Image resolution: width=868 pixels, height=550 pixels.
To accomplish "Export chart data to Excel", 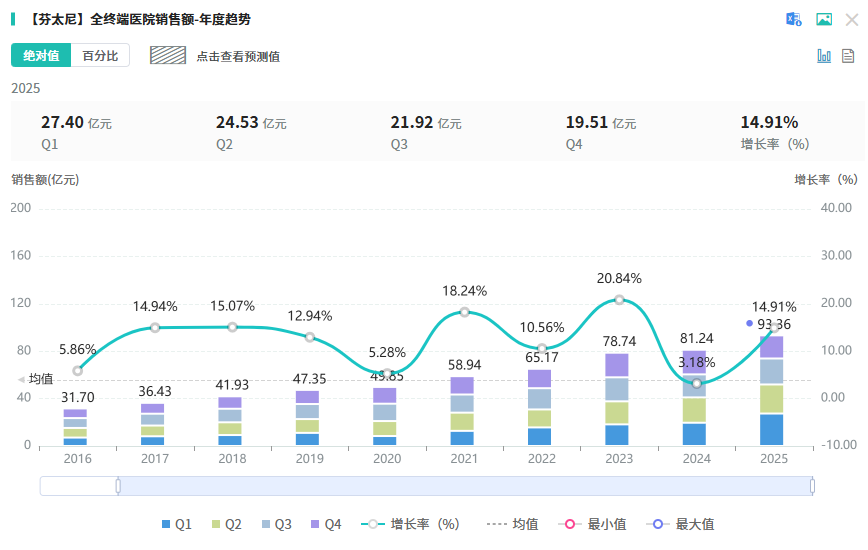I will (794, 19).
